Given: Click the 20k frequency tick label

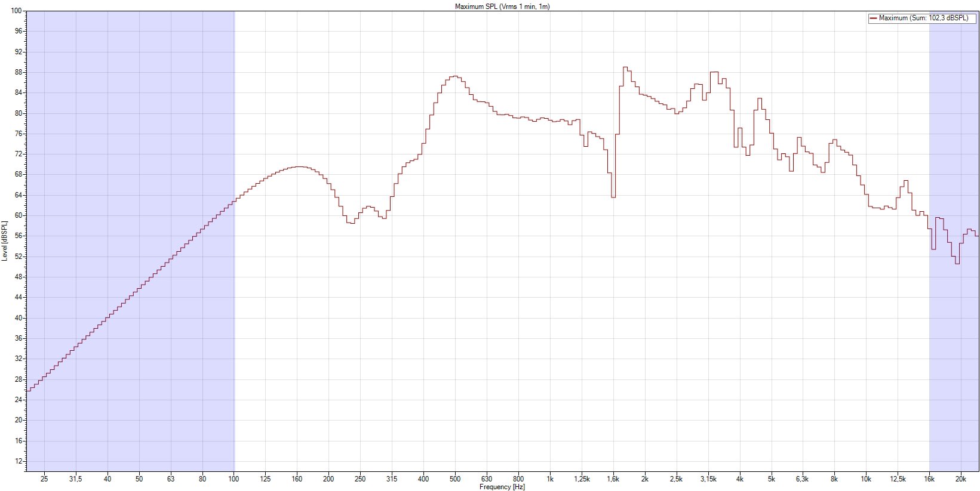Looking at the screenshot, I should point(961,479).
